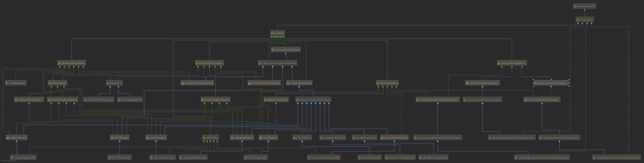Select the DatagramChannelImpl node

193,157
